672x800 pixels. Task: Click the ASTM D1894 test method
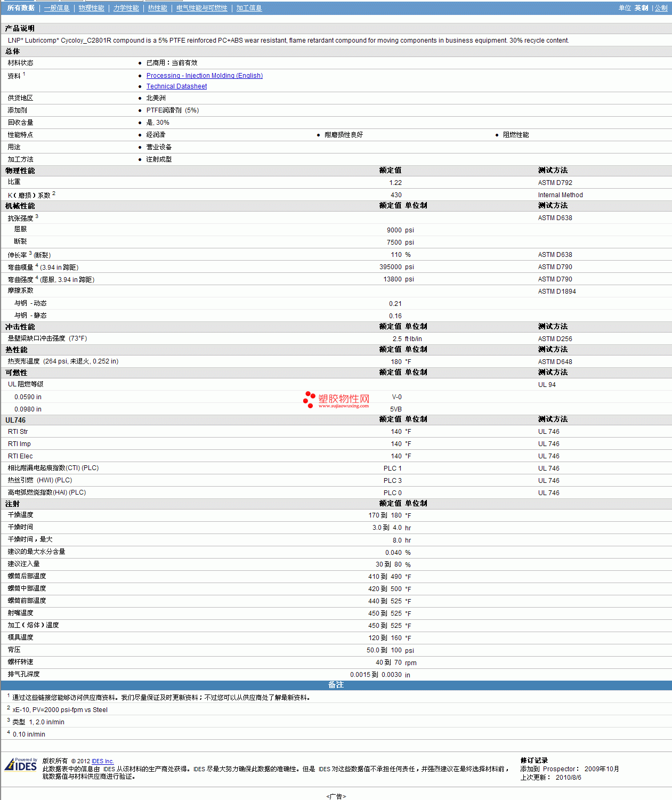[x=557, y=292]
